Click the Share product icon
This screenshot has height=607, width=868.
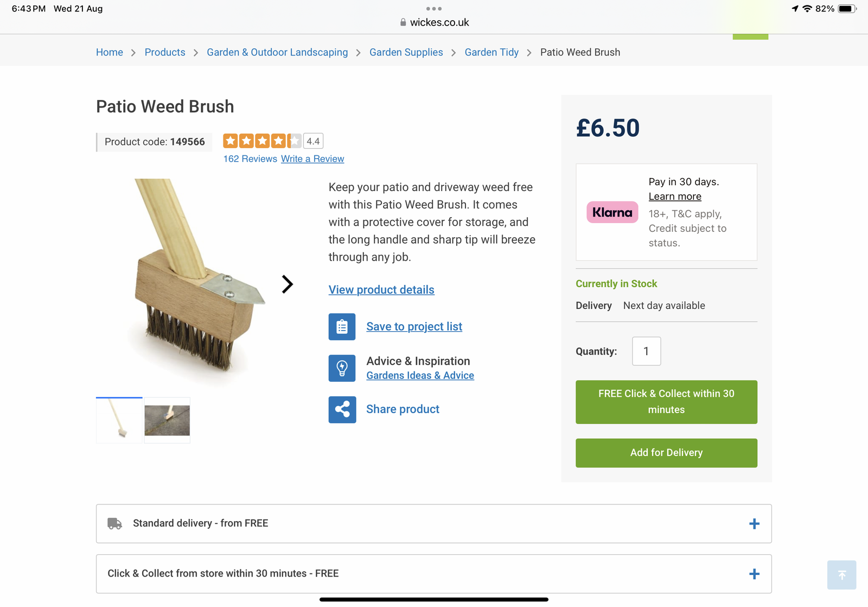pyautogui.click(x=342, y=409)
